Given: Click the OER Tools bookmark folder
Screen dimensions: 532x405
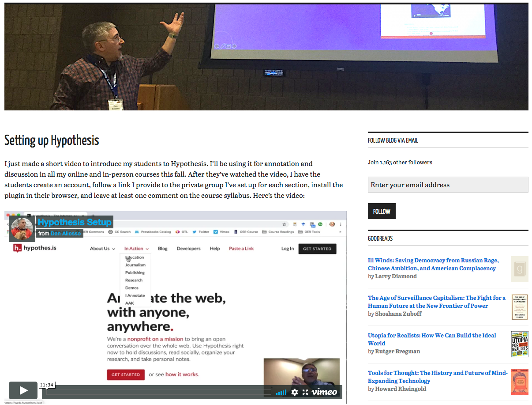Looking at the screenshot, I should (309, 232).
